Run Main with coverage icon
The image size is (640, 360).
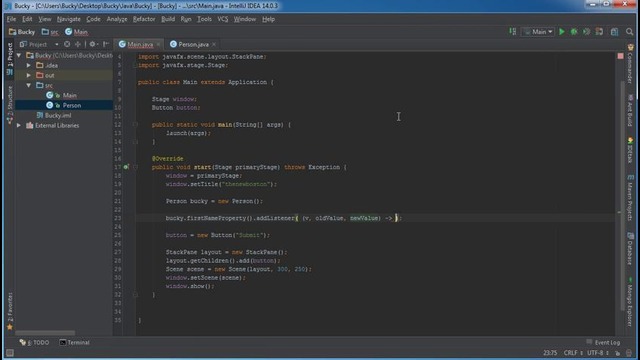tap(587, 32)
